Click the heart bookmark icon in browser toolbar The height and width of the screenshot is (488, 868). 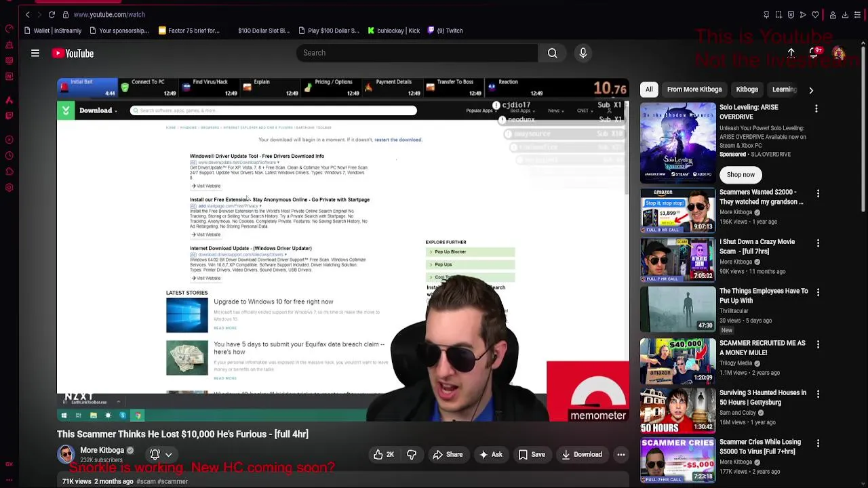pos(815,15)
